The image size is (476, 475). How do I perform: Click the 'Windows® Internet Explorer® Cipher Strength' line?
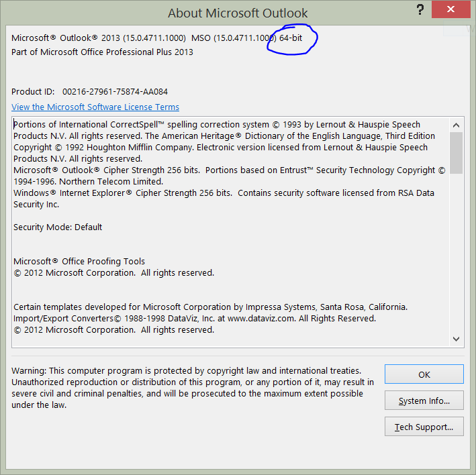(224, 193)
